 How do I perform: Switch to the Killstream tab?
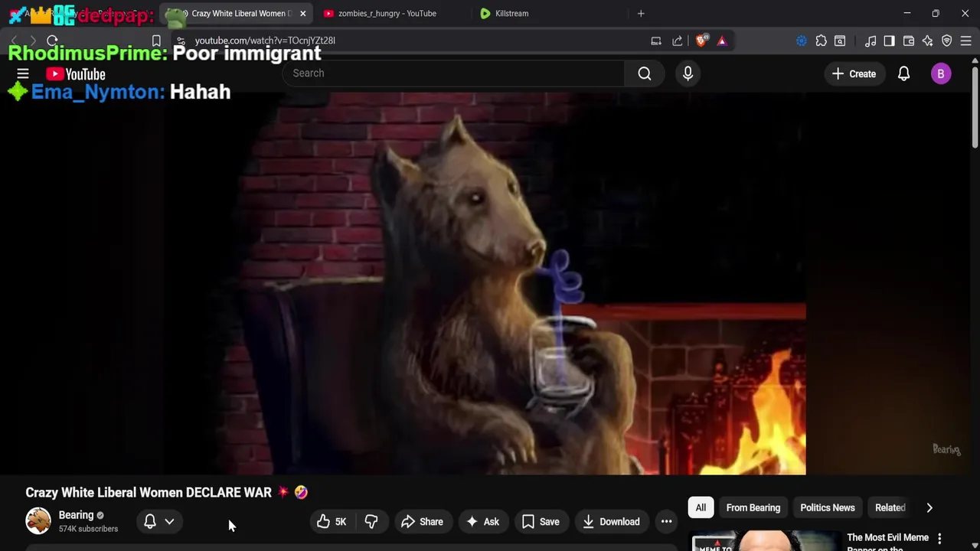(511, 13)
